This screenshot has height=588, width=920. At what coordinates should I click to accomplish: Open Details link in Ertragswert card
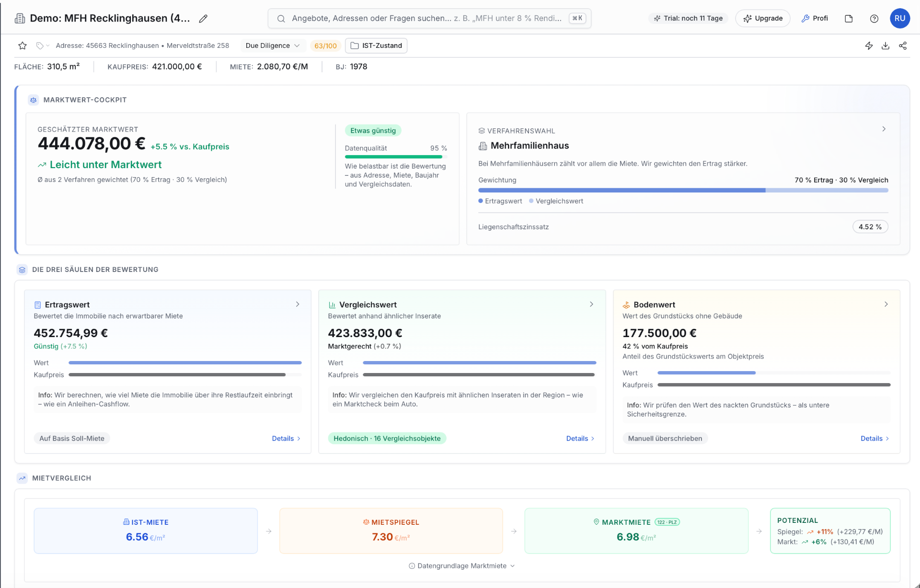click(x=286, y=438)
